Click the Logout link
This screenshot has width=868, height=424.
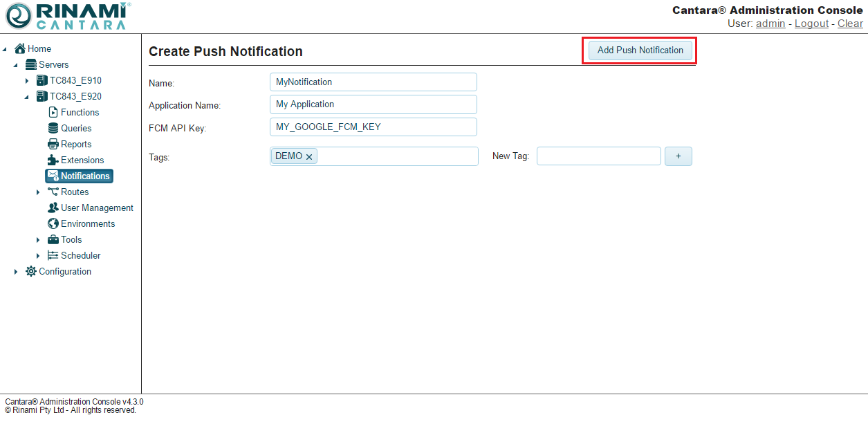[x=811, y=24]
